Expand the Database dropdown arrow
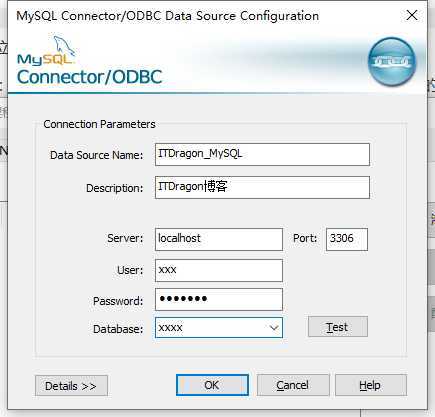This screenshot has height=417, width=435. point(274,328)
